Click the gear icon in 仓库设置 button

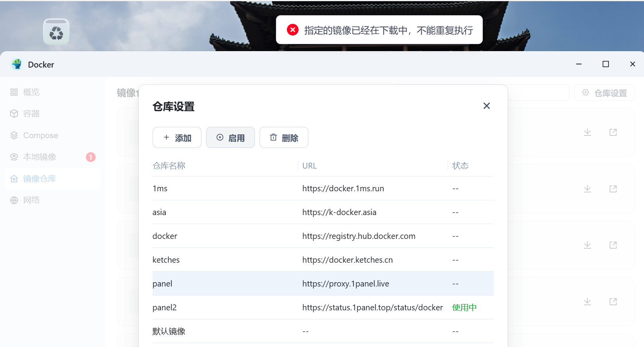pyautogui.click(x=585, y=93)
